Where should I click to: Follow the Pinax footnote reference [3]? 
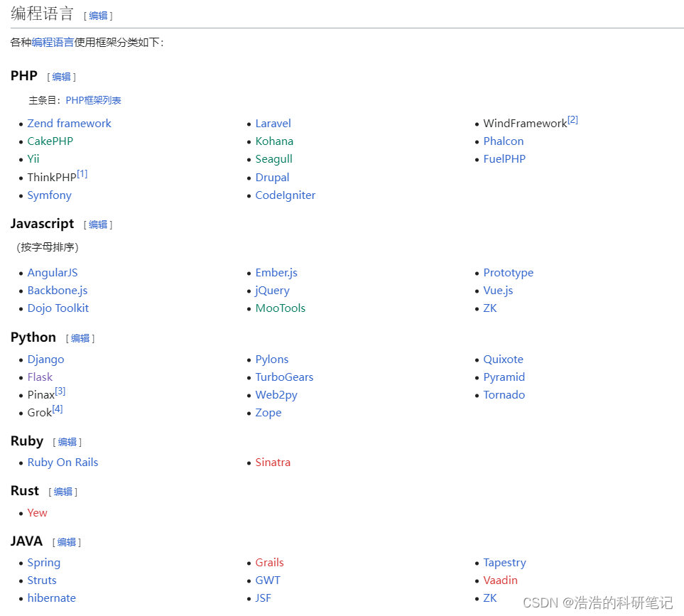[60, 391]
